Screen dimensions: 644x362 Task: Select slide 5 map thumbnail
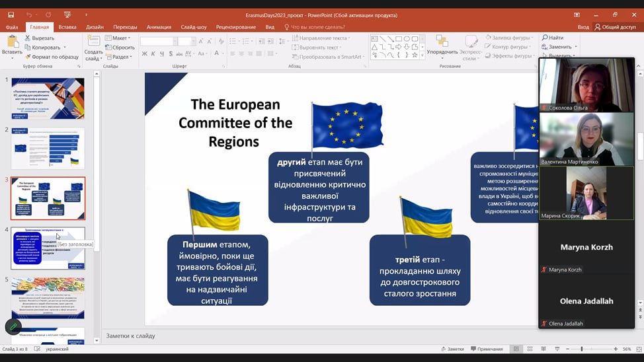[48, 299]
